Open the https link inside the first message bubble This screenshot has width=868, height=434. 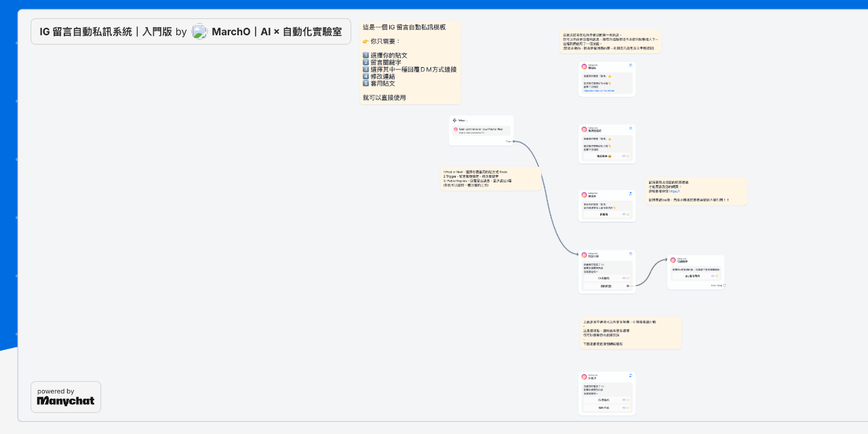point(599,91)
